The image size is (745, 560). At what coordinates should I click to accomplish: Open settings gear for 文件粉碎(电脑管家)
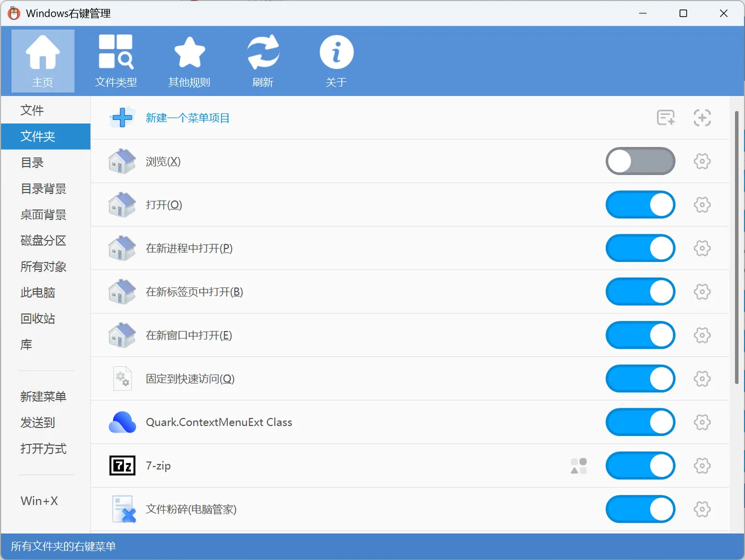(x=702, y=509)
